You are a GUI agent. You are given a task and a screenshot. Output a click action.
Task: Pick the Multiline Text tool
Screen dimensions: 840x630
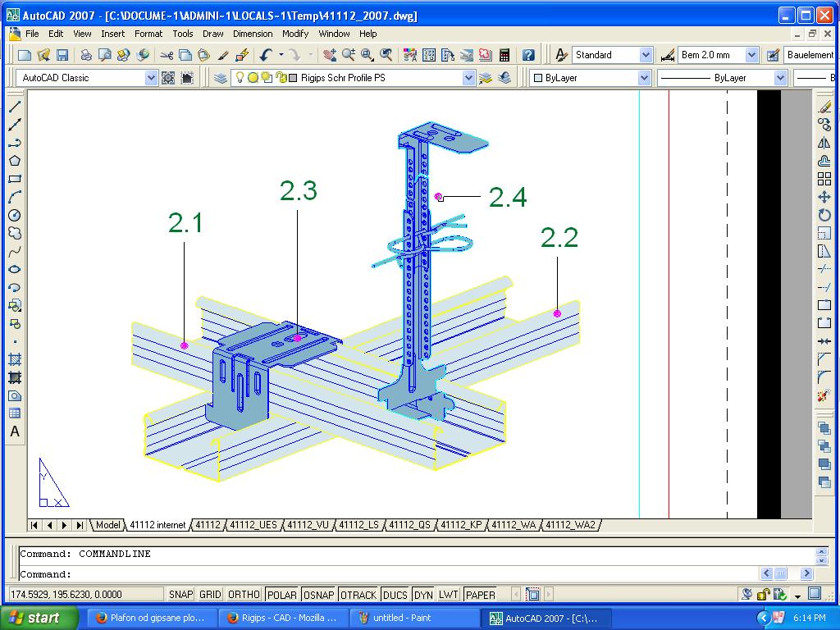click(15, 431)
